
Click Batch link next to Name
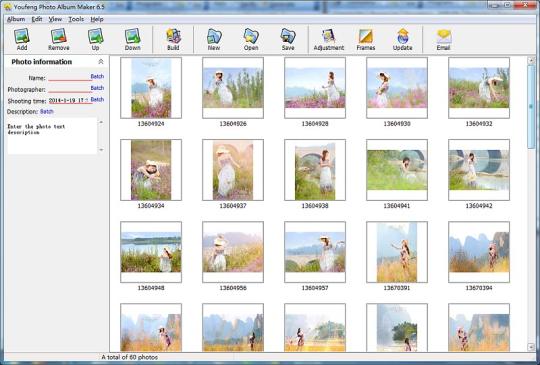tap(97, 76)
